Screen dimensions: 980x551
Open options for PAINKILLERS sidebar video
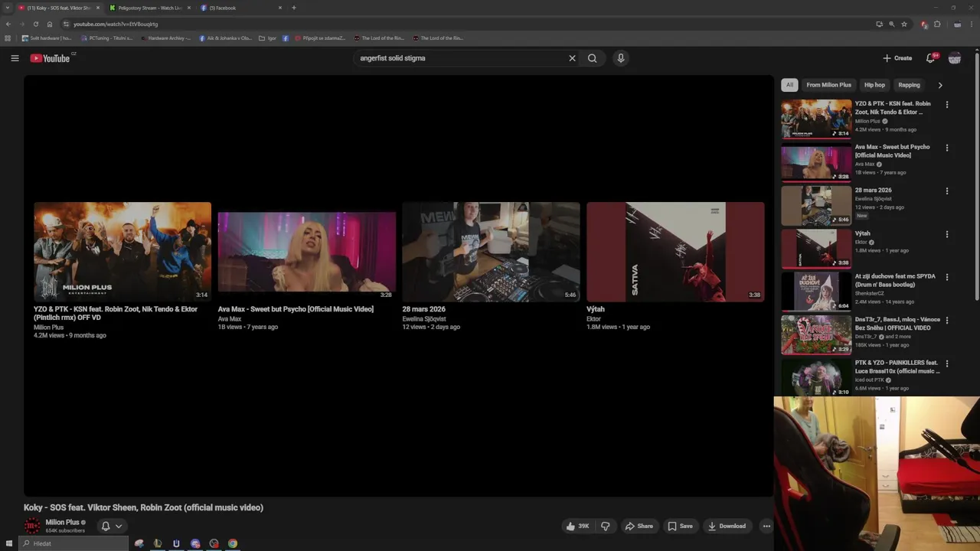(x=947, y=364)
